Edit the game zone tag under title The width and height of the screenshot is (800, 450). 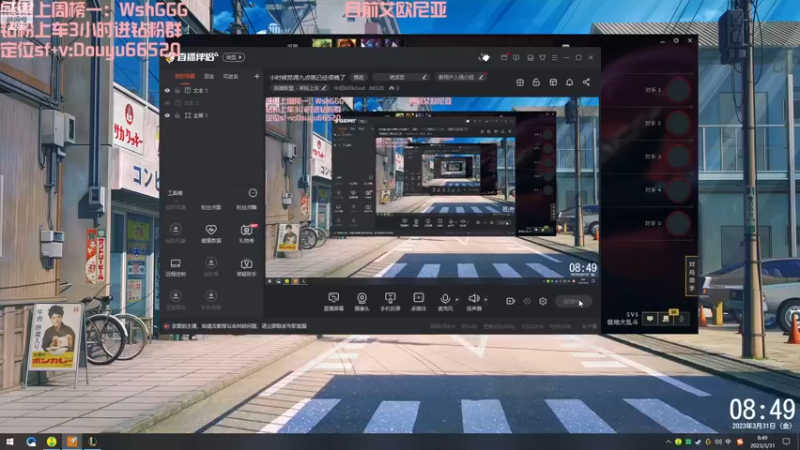click(299, 88)
